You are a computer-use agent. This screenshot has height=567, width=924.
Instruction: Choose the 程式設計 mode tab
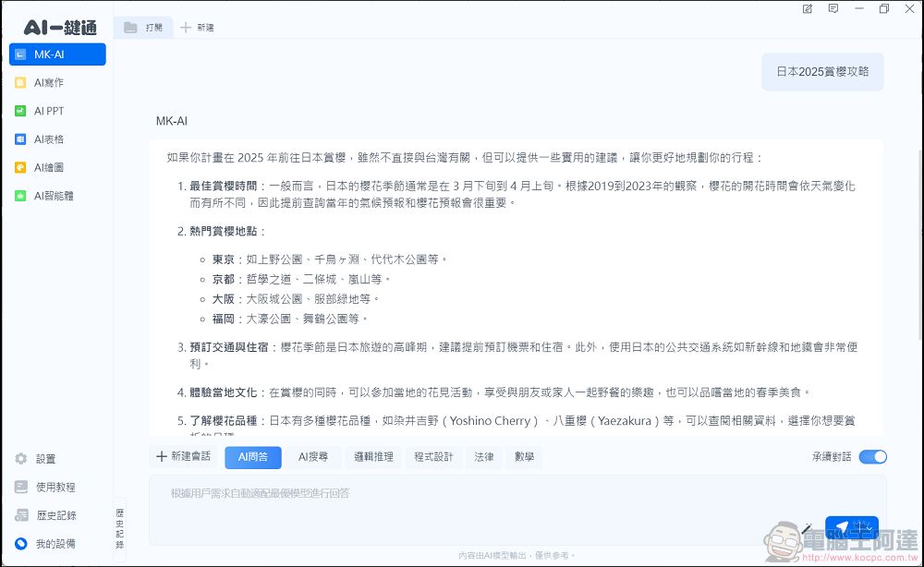(x=433, y=456)
